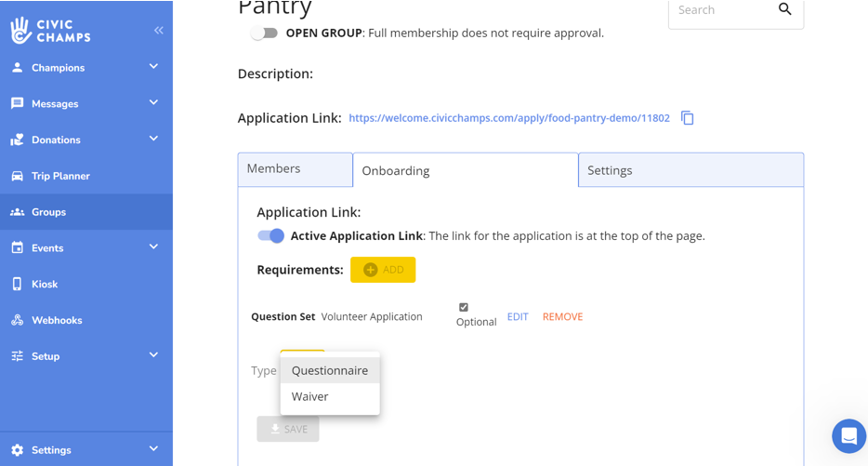Click into the Search field
The image size is (868, 466).
click(719, 10)
